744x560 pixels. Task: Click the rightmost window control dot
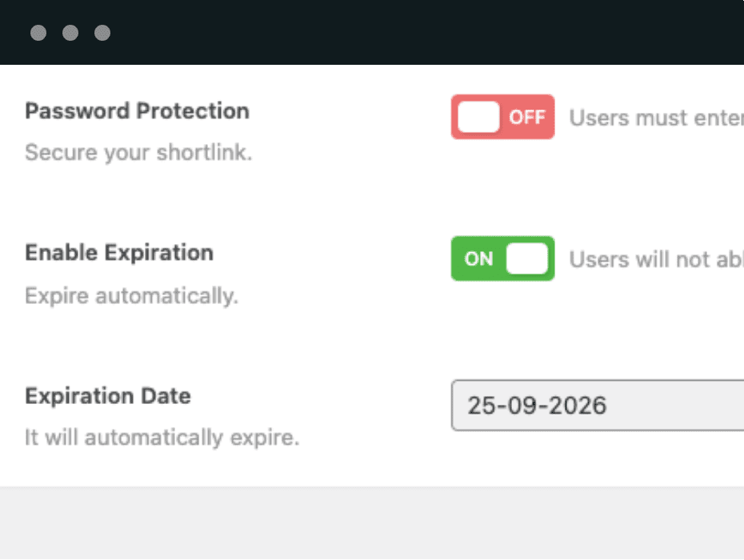tap(102, 33)
